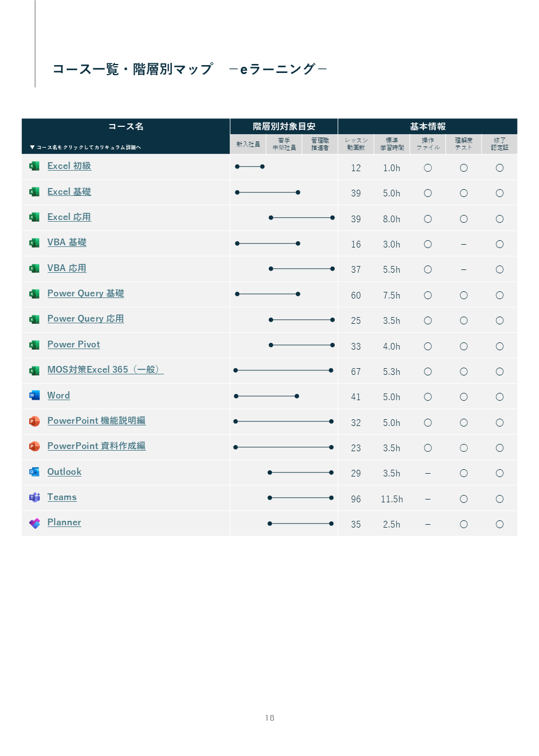Toggle the 修了認定証 circle for Planner
Screen dimensions: 539x756
pyautogui.click(x=500, y=524)
